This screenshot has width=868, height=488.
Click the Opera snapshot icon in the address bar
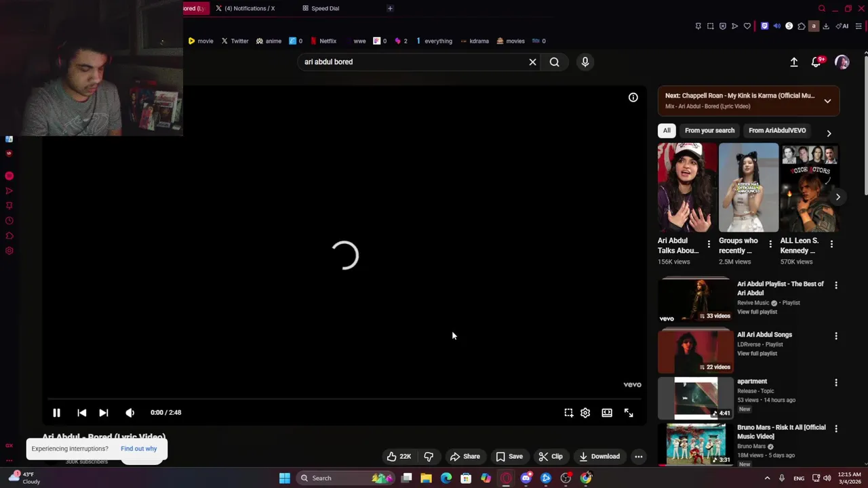(710, 26)
